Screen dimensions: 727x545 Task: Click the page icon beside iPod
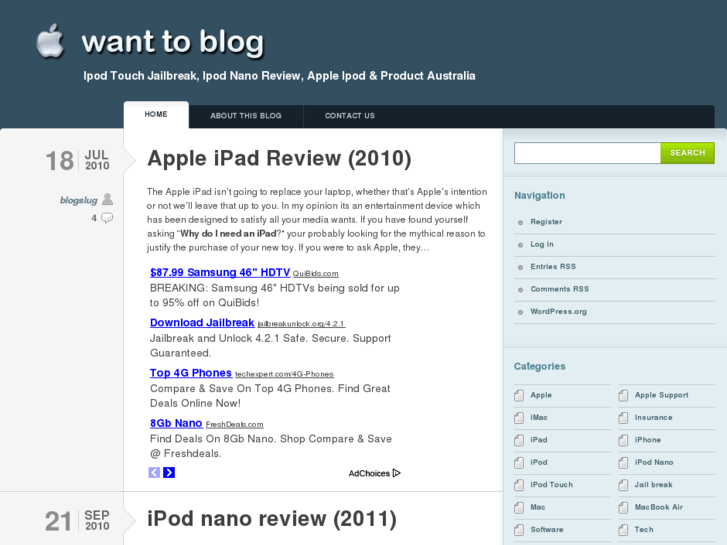pyautogui.click(x=519, y=463)
